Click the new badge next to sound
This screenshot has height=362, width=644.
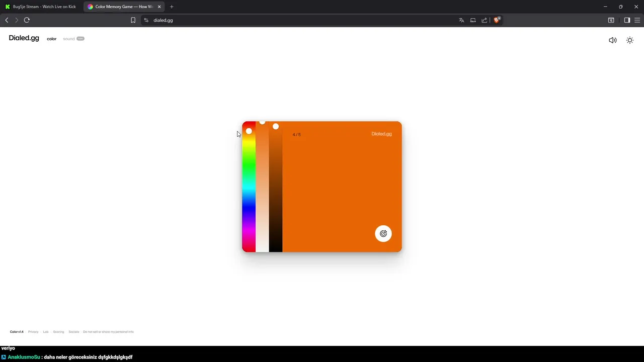point(80,39)
